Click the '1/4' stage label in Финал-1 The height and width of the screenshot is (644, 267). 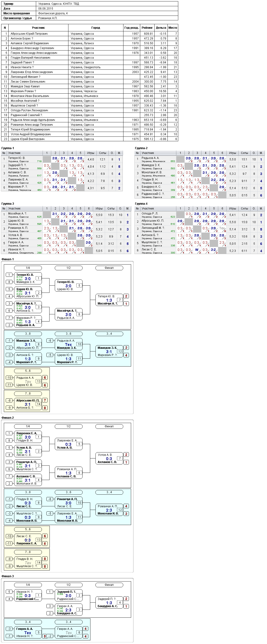click(x=28, y=268)
